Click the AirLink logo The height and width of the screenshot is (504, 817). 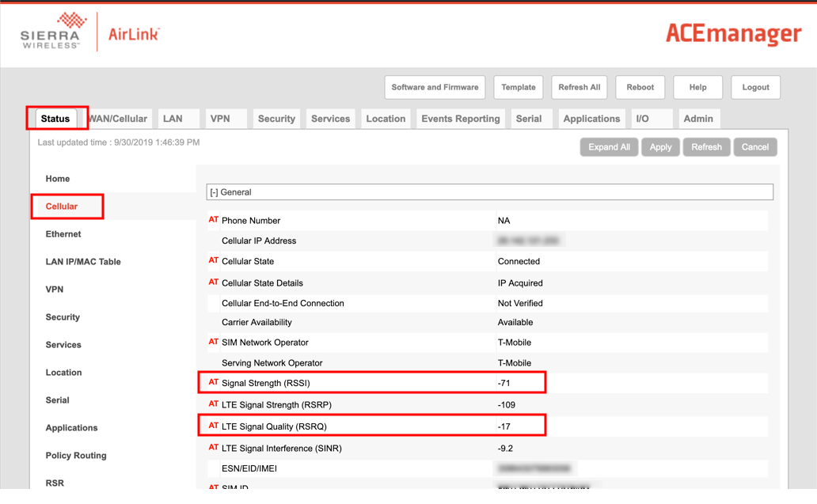pos(134,34)
